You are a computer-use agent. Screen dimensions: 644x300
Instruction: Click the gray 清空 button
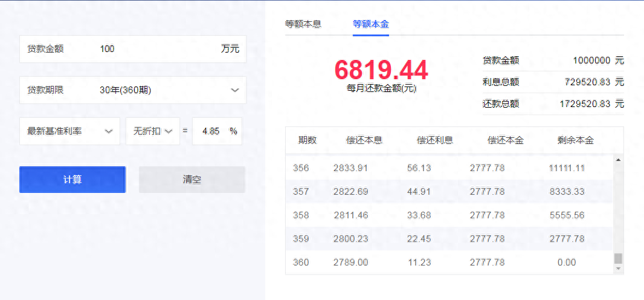coord(192,180)
